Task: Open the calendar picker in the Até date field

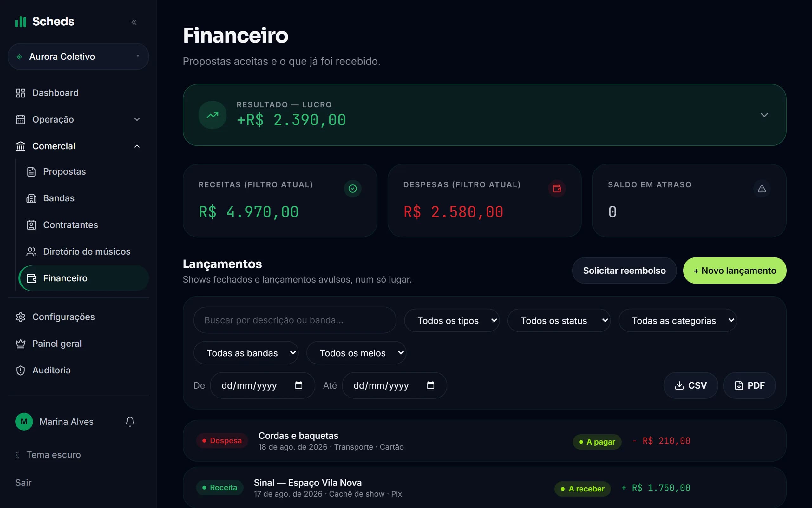Action: tap(430, 385)
